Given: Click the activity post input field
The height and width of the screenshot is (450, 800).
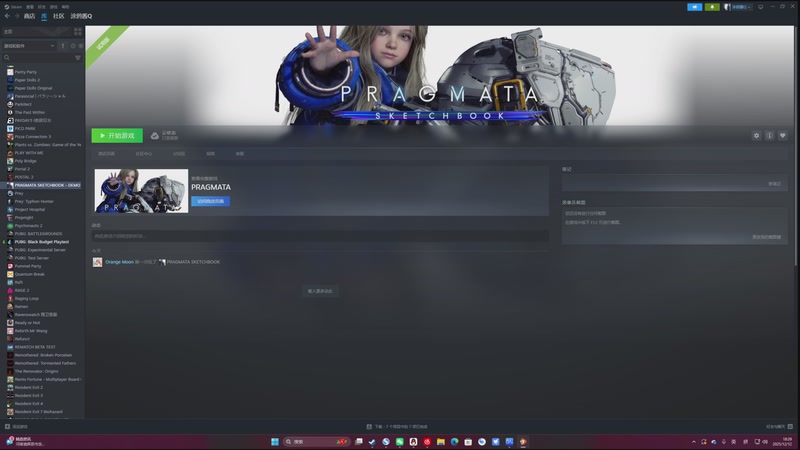Looking at the screenshot, I should [320, 236].
